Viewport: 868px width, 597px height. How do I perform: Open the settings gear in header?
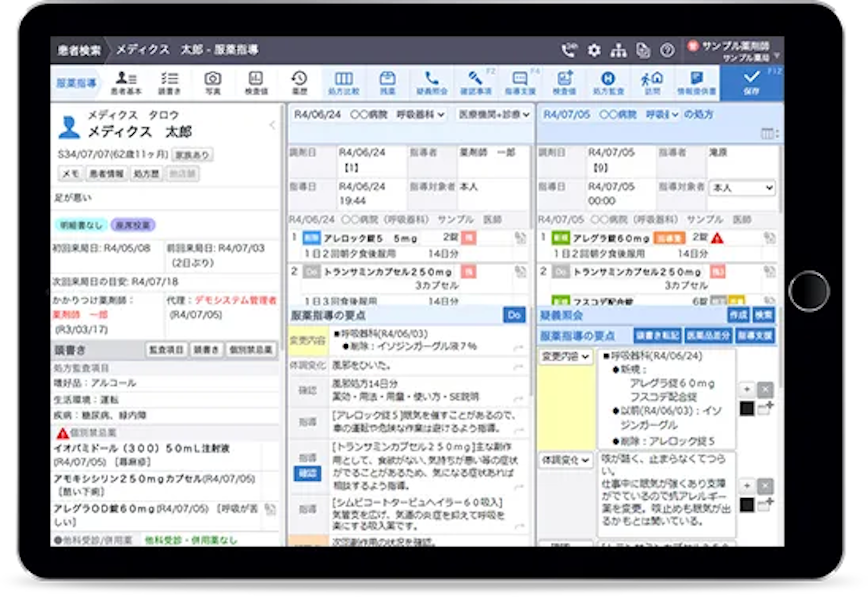coord(594,50)
